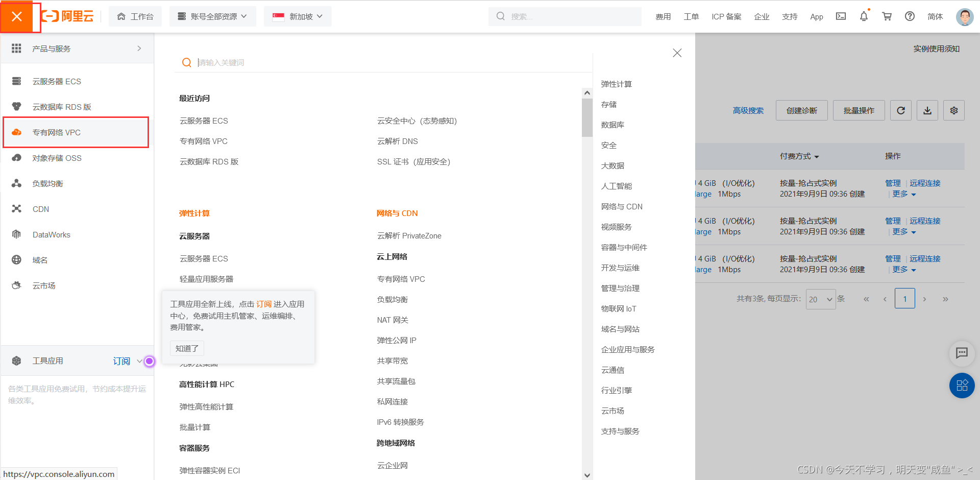
Task: Open the notification bell
Action: coord(864,16)
